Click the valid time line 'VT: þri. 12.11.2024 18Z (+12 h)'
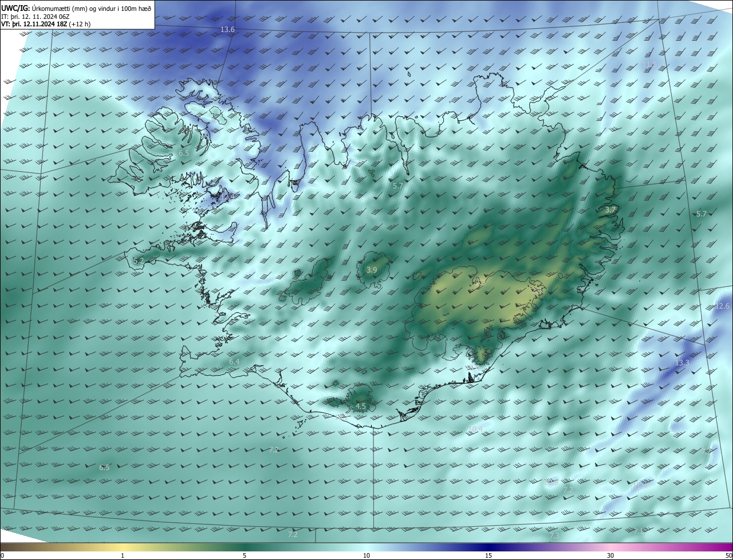 [46, 24]
